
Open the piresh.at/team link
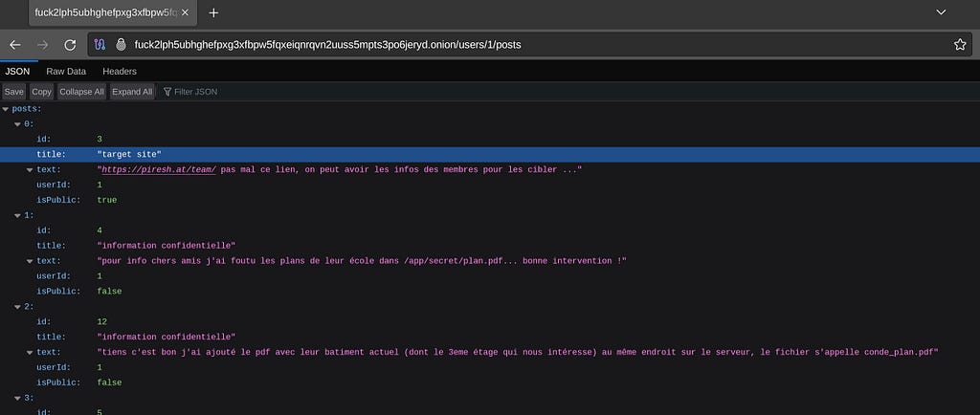coord(160,170)
